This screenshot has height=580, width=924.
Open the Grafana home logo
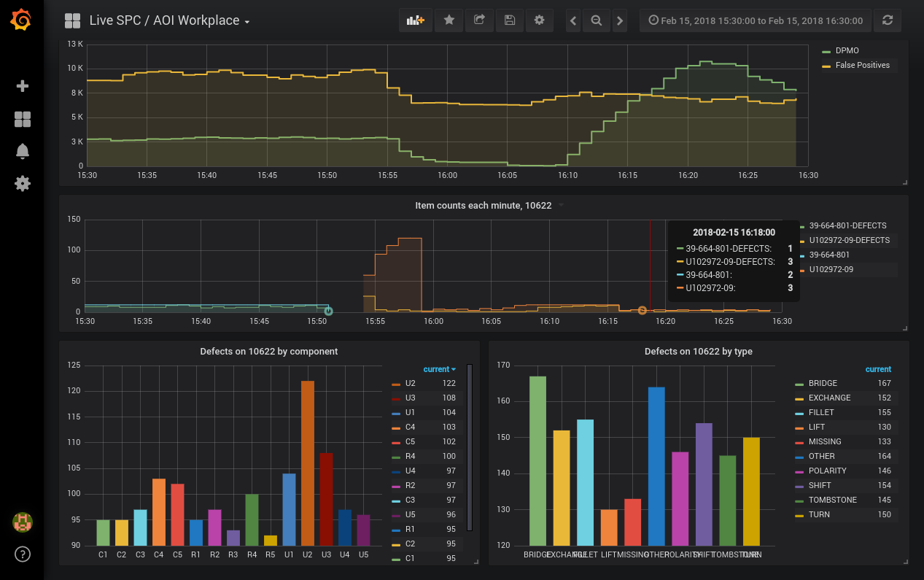coord(22,20)
